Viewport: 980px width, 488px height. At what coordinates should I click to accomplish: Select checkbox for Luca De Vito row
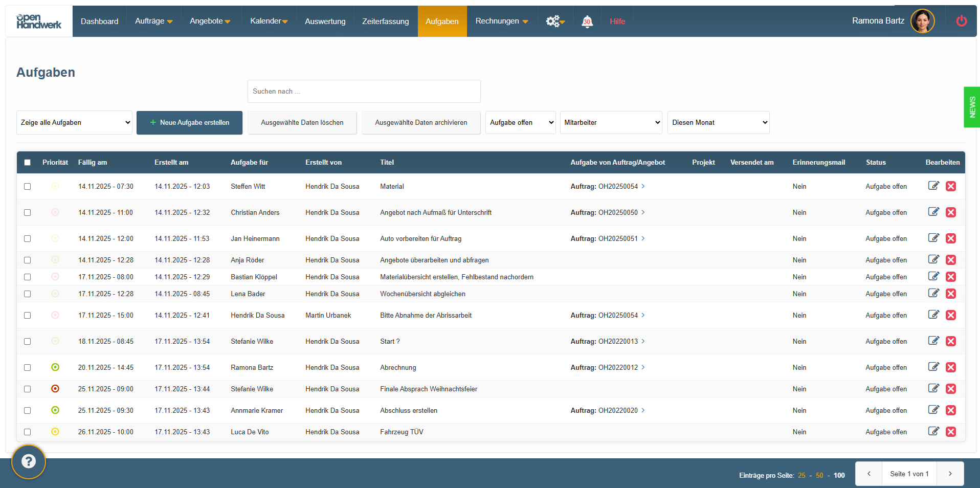tap(28, 432)
